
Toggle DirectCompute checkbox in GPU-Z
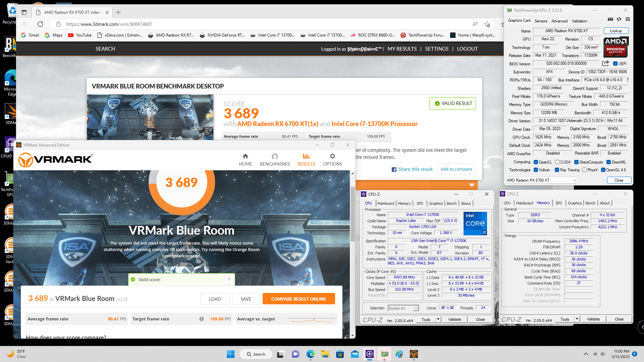tap(576, 162)
